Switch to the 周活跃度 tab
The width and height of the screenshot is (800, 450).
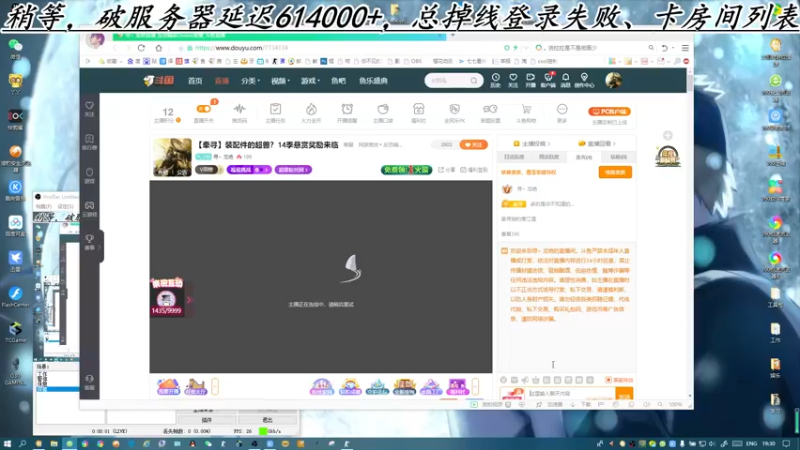[549, 157]
